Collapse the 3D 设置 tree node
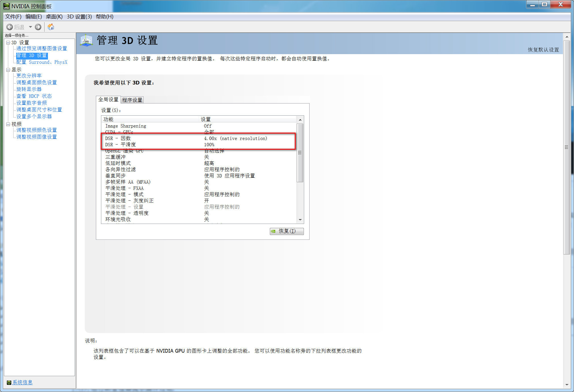This screenshot has width=574, height=392. coord(8,43)
